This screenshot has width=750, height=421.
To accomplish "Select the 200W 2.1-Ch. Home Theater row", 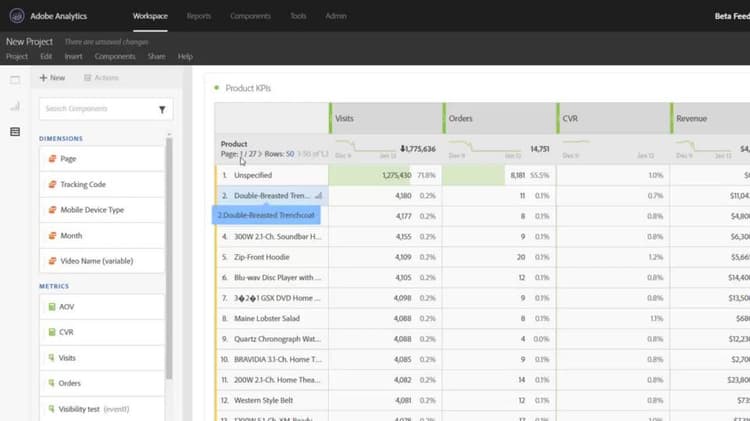I will (x=272, y=380).
